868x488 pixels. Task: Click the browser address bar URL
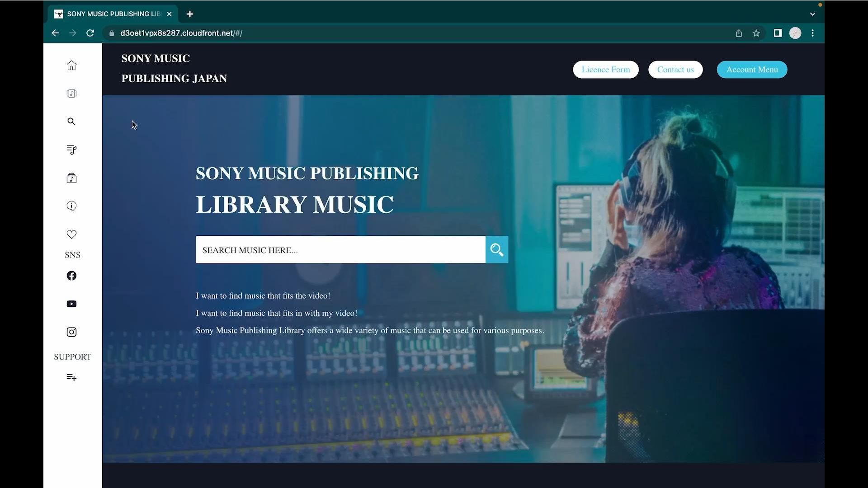pos(181,33)
